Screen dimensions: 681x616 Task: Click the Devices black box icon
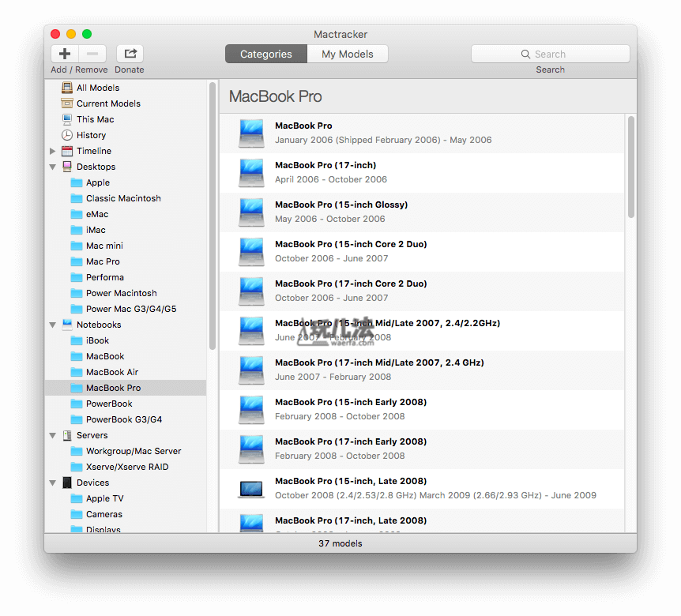click(67, 483)
